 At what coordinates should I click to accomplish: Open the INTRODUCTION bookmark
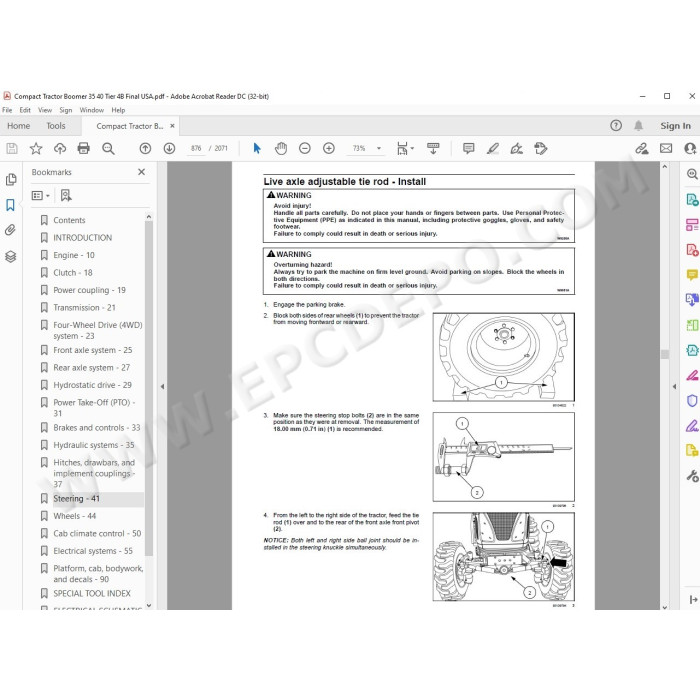pos(83,238)
